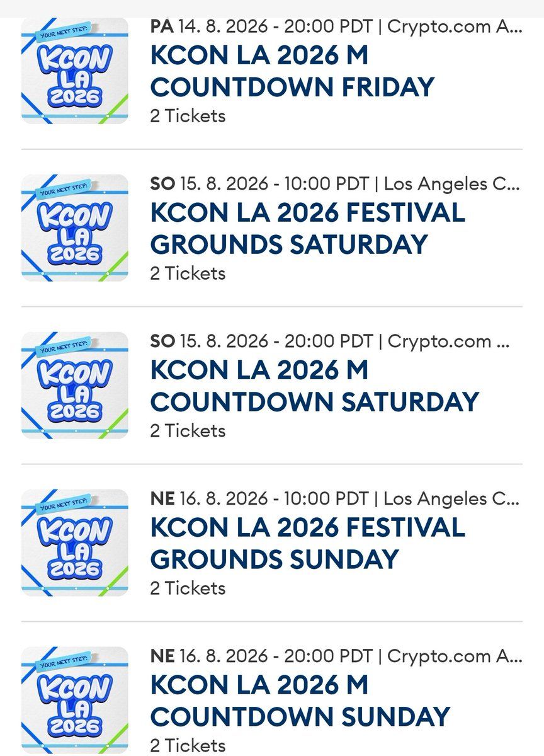Screen dimensions: 544x756
Task: Open KCON LA 2026 M COUNTDOWN FRIDAY title
Action: [x=292, y=71]
